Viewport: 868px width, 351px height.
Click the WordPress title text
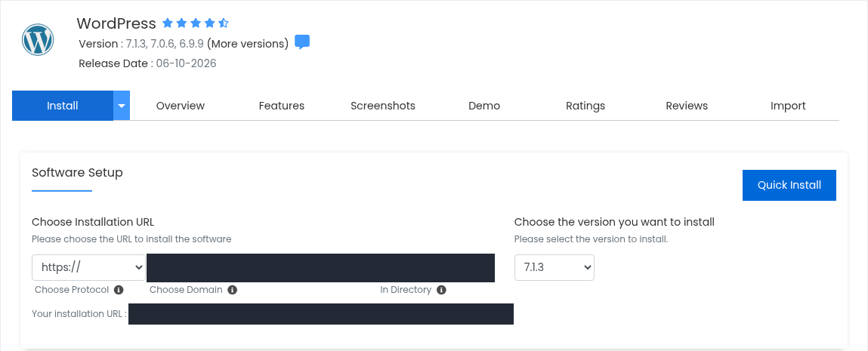tap(116, 23)
